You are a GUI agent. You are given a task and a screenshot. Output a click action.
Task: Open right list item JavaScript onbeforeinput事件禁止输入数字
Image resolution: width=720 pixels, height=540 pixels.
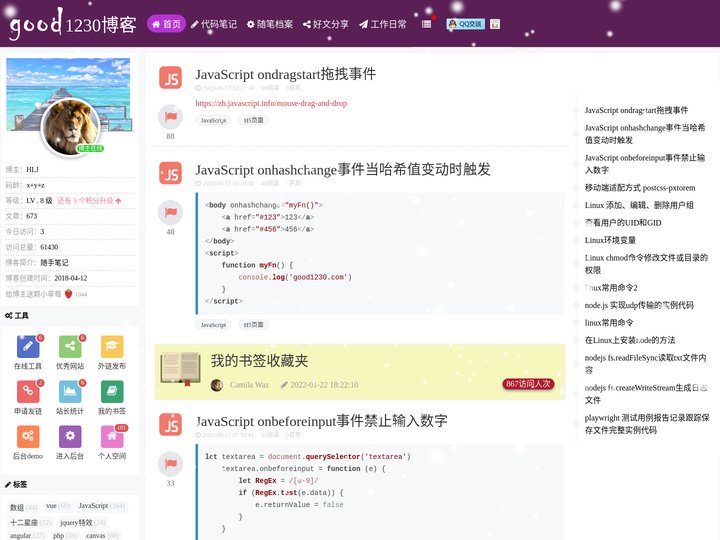[644, 164]
